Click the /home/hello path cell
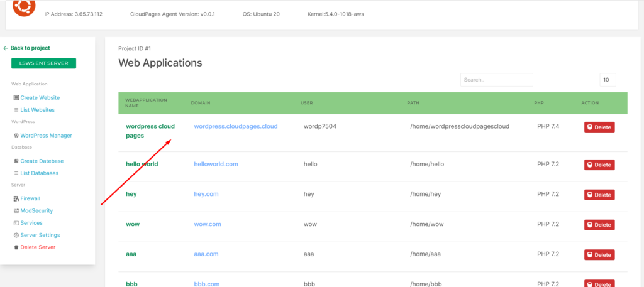Screen dimensions: 644x287 click(427, 164)
